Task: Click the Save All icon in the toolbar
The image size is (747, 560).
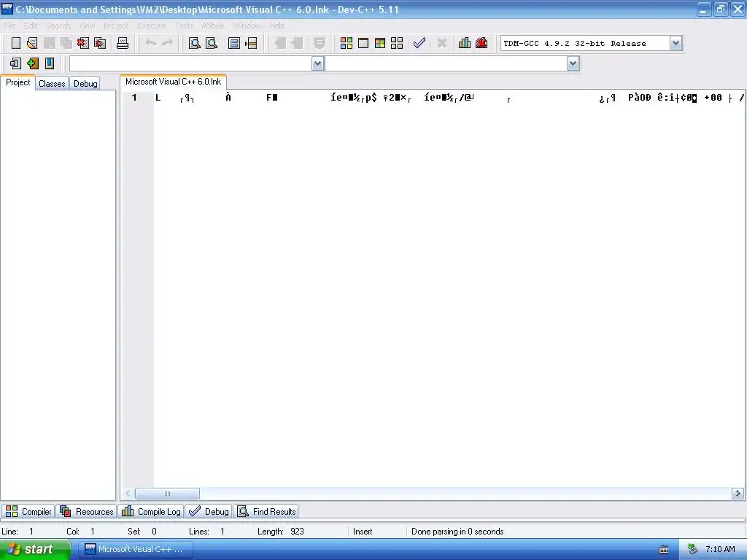Action: pos(66,43)
